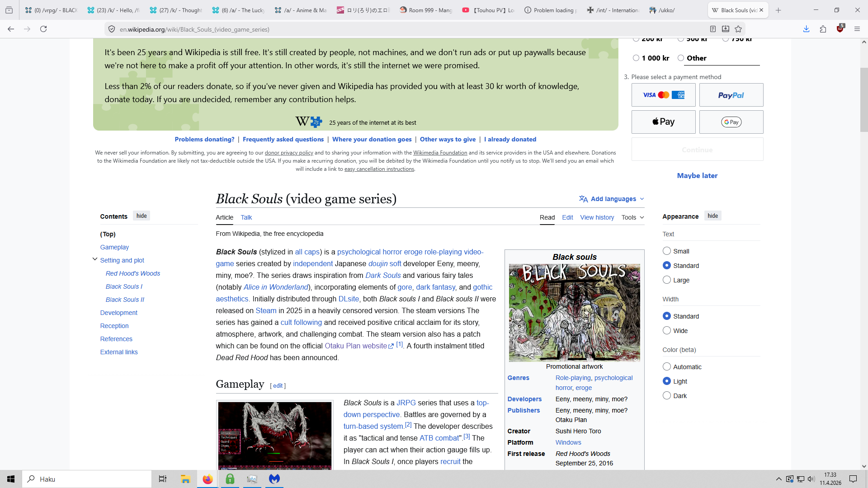
Task: Open the Firefox hamburger menu
Action: (x=857, y=29)
